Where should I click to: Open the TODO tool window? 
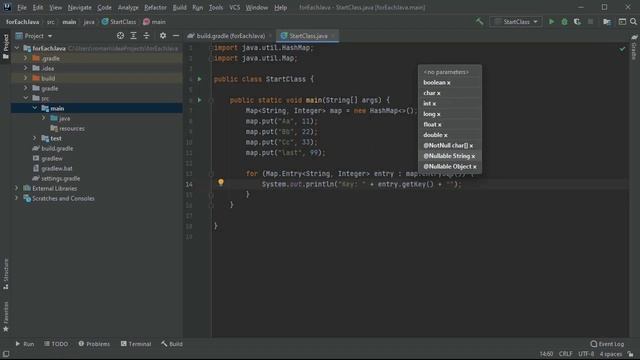click(x=56, y=344)
